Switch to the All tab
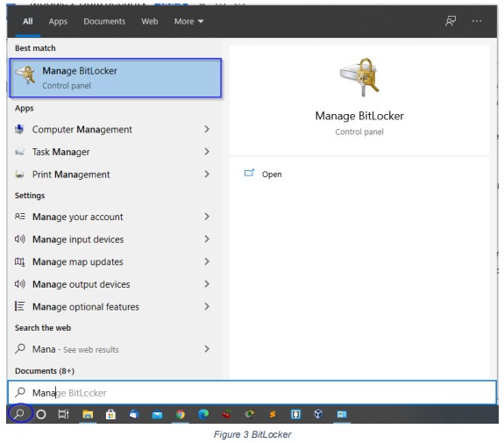This screenshot has height=443, width=504. 28,21
